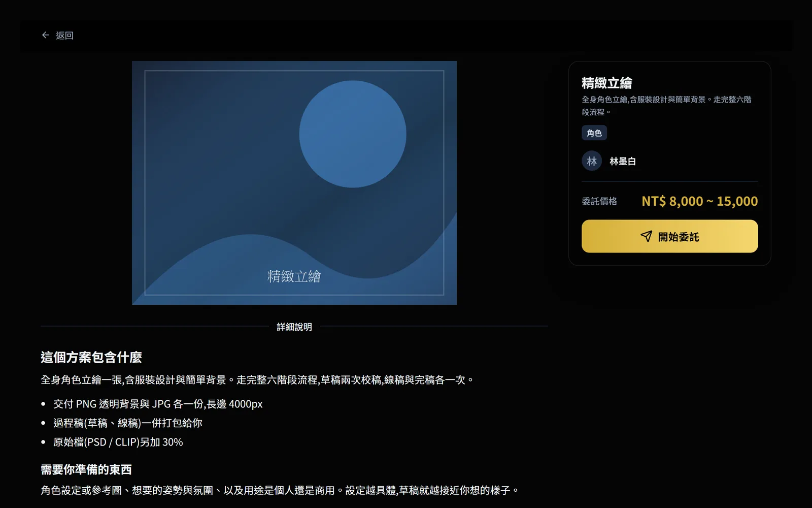Click the heading 需要你準備的東西

[86, 469]
